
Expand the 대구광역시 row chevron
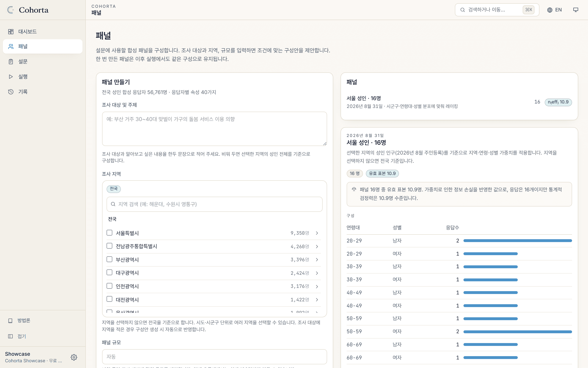pyautogui.click(x=317, y=273)
